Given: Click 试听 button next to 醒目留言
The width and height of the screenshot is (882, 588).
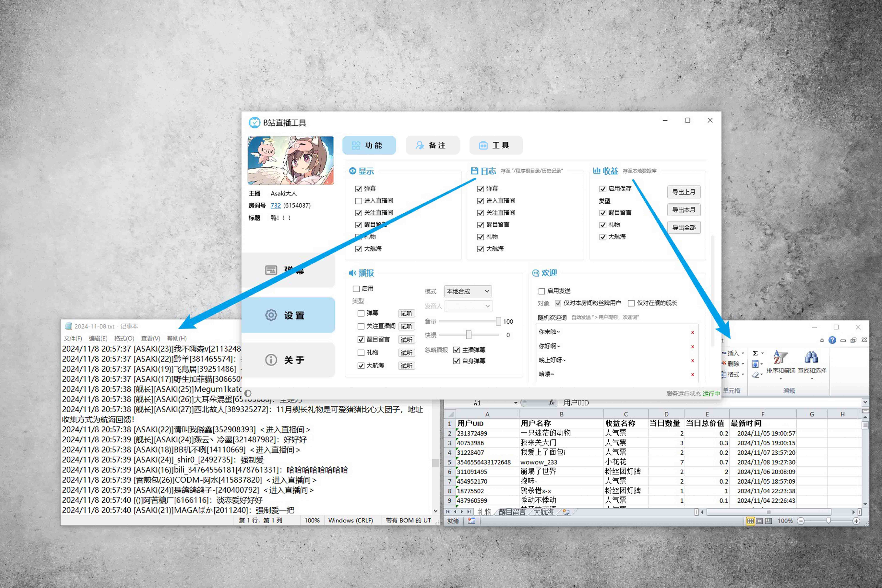Looking at the screenshot, I should [x=406, y=340].
